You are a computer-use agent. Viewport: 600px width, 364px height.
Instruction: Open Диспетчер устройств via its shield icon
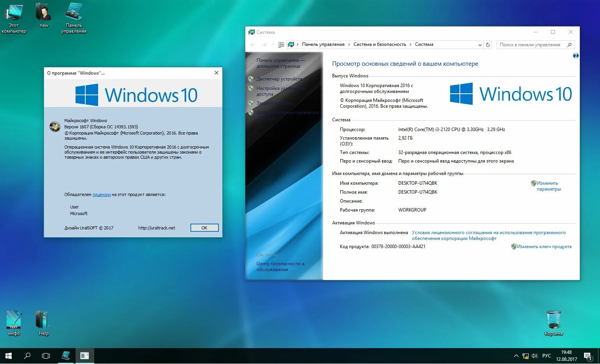coord(251,79)
